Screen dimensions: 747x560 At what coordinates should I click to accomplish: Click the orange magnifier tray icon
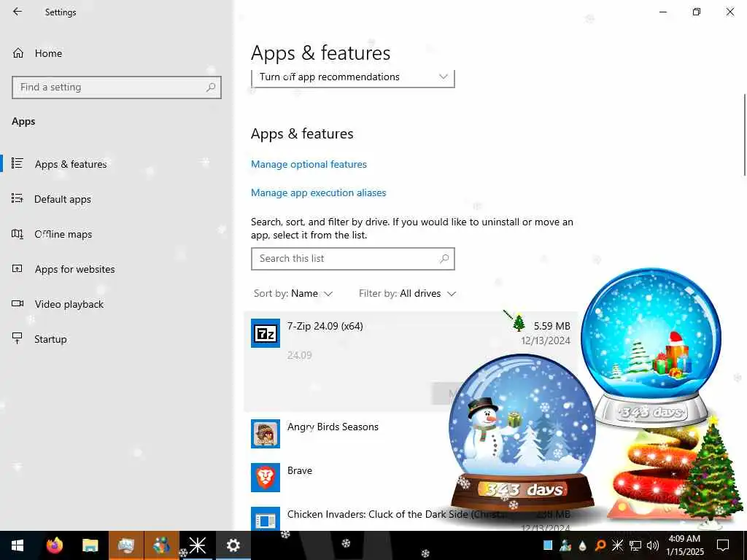click(x=600, y=545)
